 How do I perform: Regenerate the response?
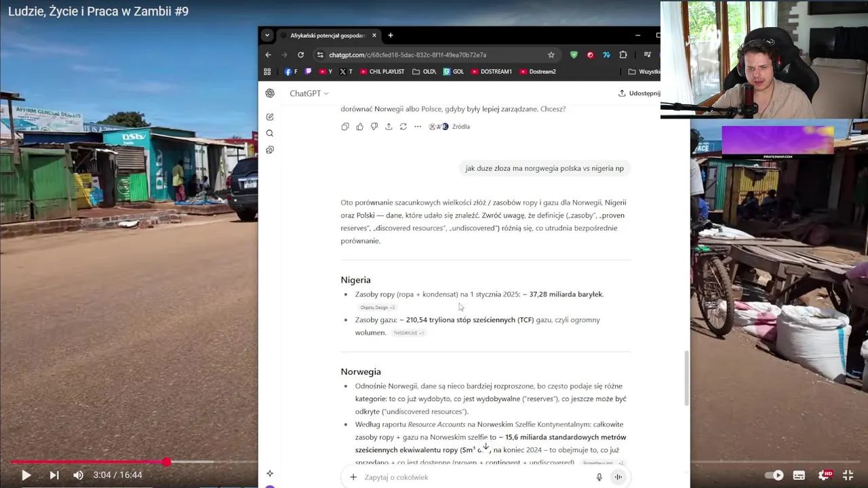[x=403, y=127]
